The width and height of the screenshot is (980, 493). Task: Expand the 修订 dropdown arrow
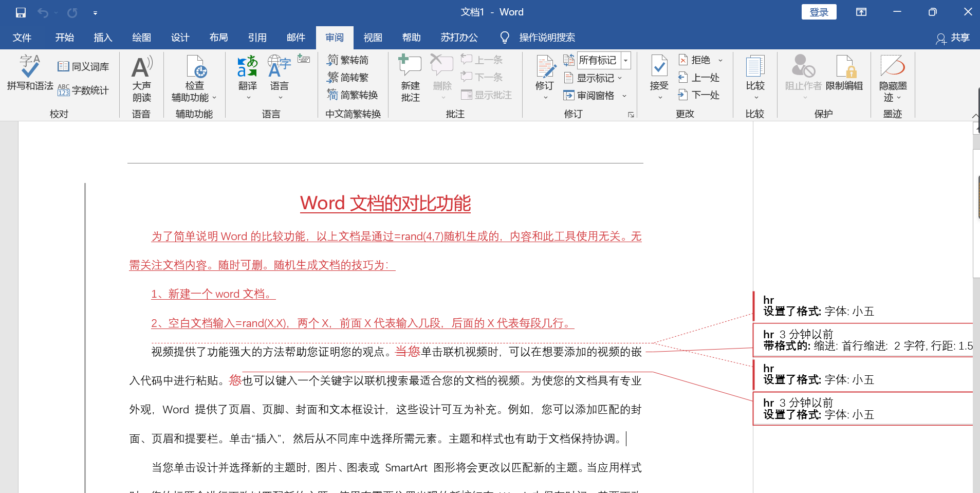click(545, 98)
